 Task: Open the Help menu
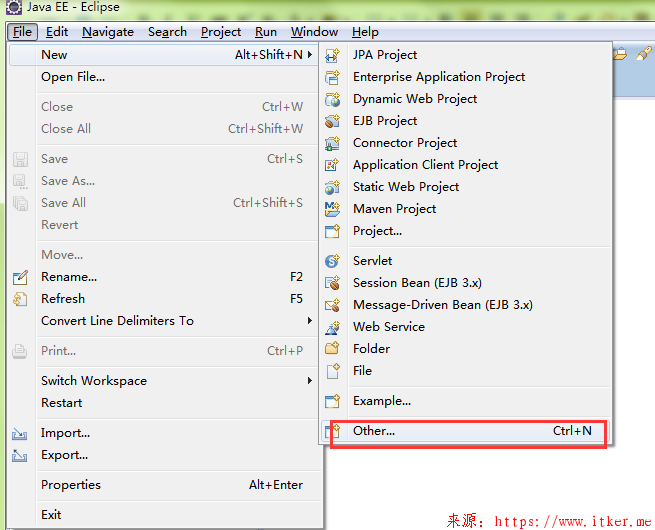point(365,32)
